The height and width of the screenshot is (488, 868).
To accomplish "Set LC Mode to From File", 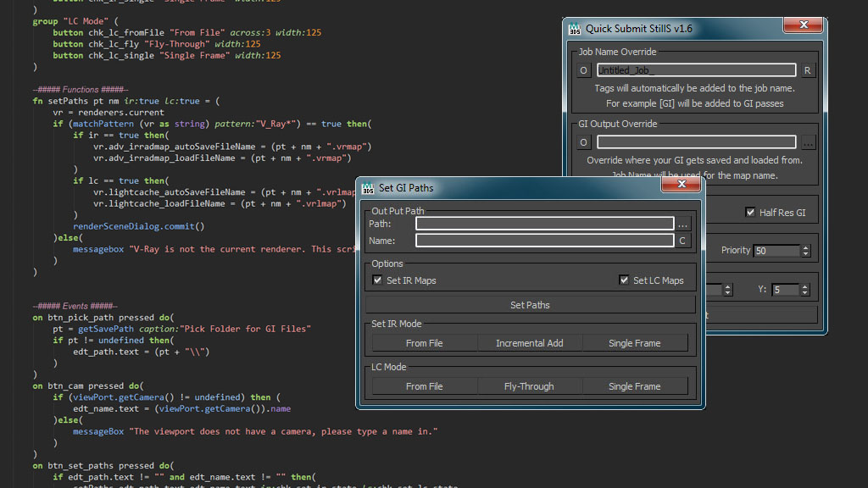I will pos(424,386).
